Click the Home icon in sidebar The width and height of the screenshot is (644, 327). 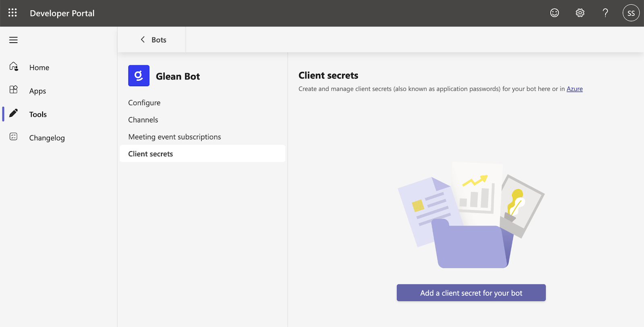[14, 66]
